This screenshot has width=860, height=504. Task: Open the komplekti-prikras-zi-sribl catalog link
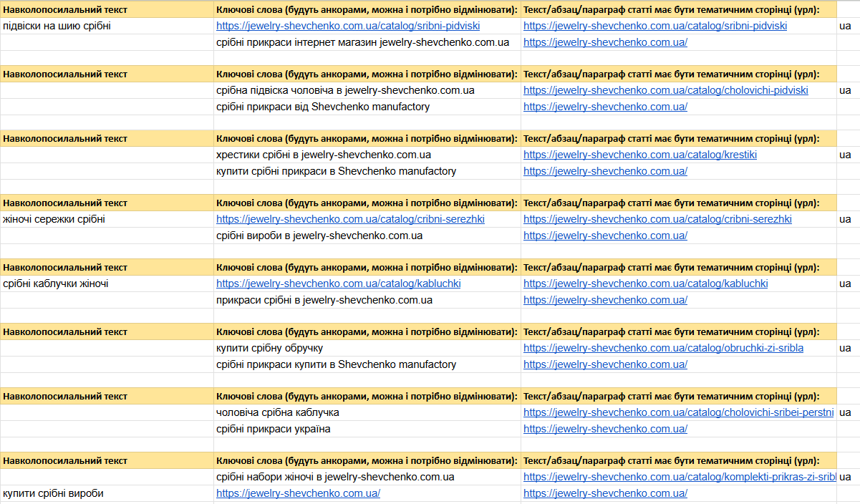point(679,477)
